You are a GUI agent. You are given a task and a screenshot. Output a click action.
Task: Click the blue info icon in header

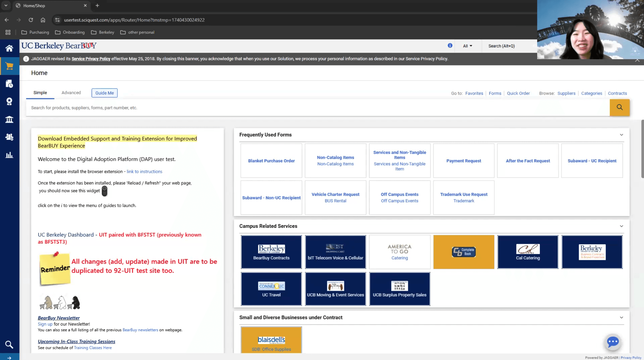450,46
